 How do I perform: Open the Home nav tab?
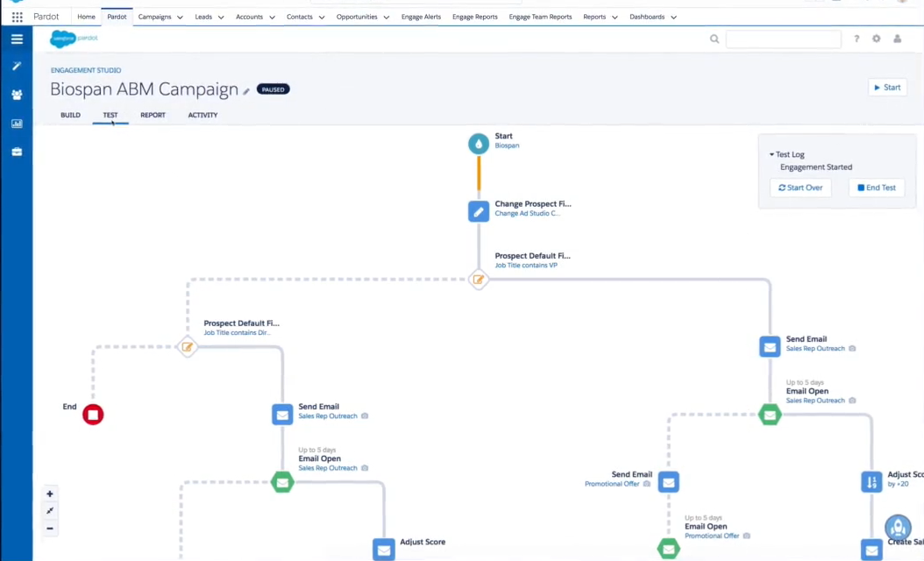(x=86, y=17)
